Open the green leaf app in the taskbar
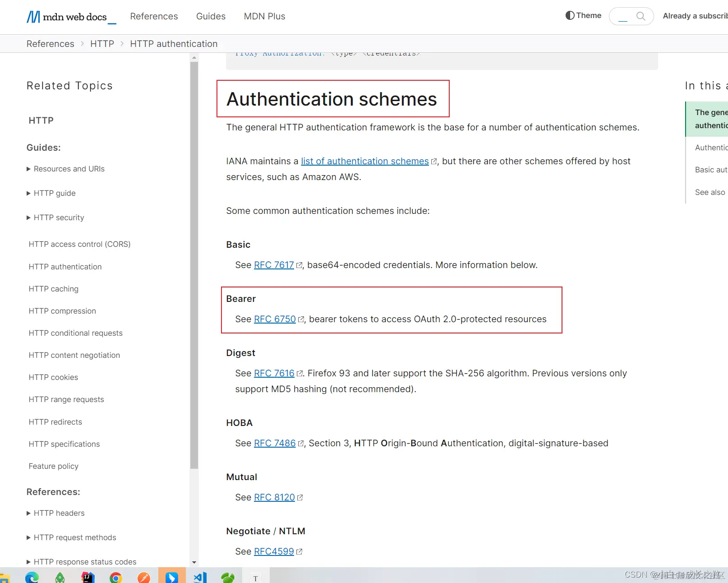728x583 pixels. tap(228, 577)
